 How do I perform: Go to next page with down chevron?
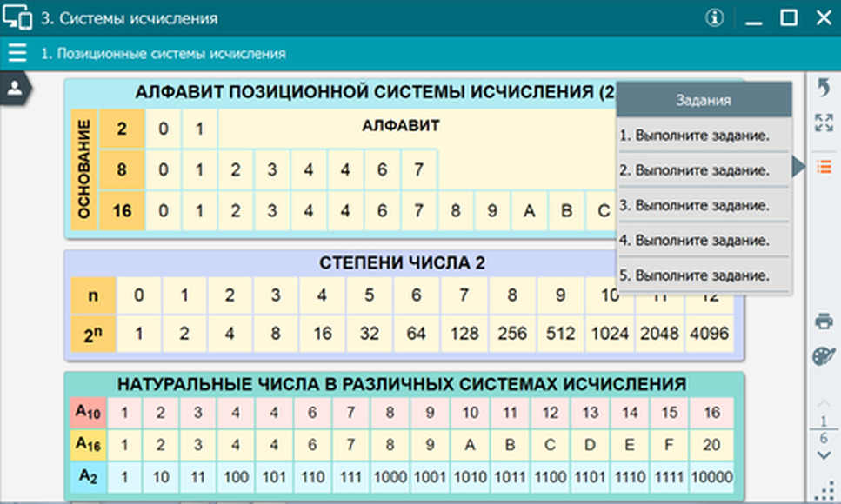click(824, 455)
